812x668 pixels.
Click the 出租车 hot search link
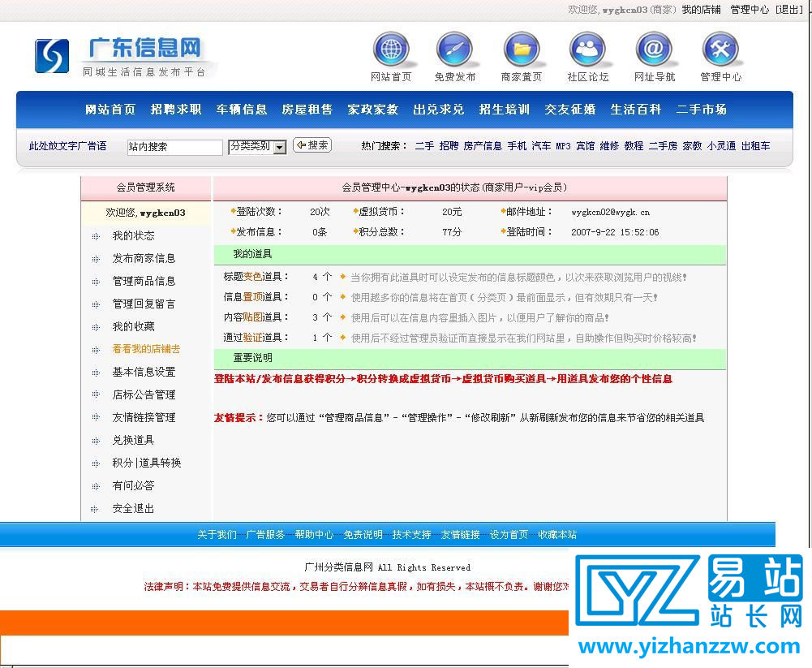tap(754, 145)
